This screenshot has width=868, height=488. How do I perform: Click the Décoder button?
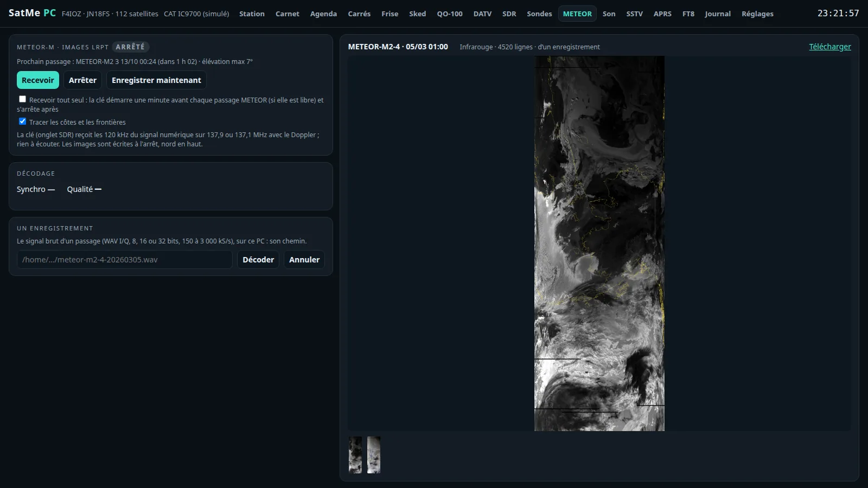pos(258,260)
